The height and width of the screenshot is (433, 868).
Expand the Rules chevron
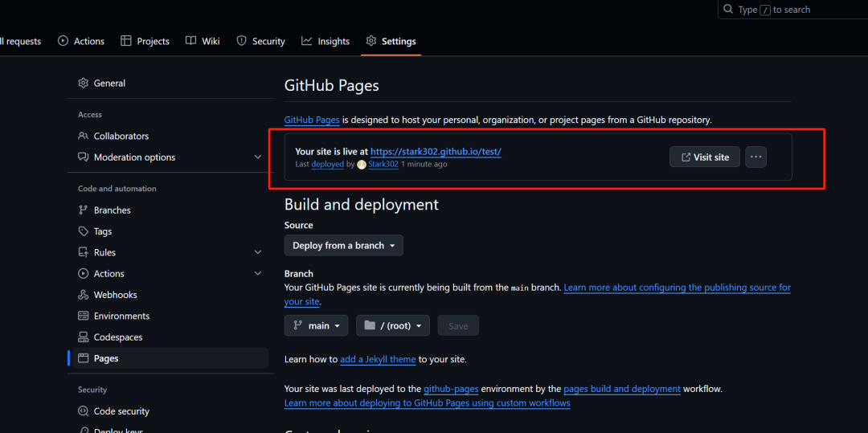[x=257, y=252]
